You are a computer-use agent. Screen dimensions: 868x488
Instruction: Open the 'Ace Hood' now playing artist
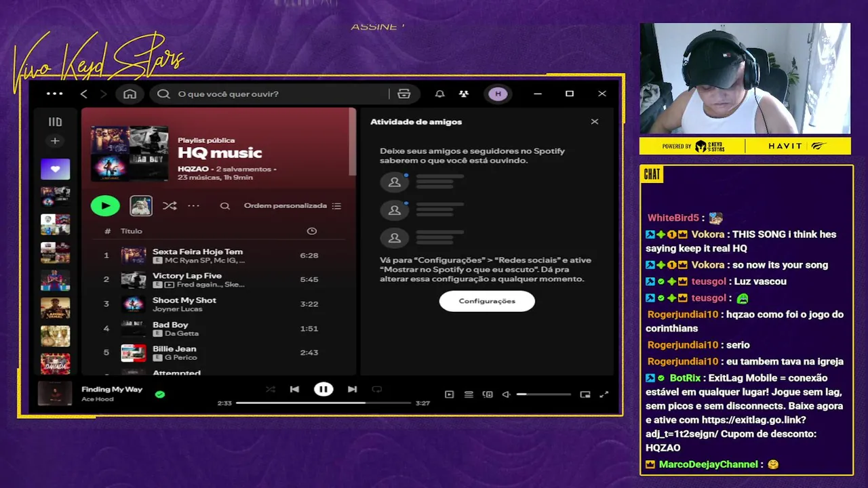coord(98,399)
